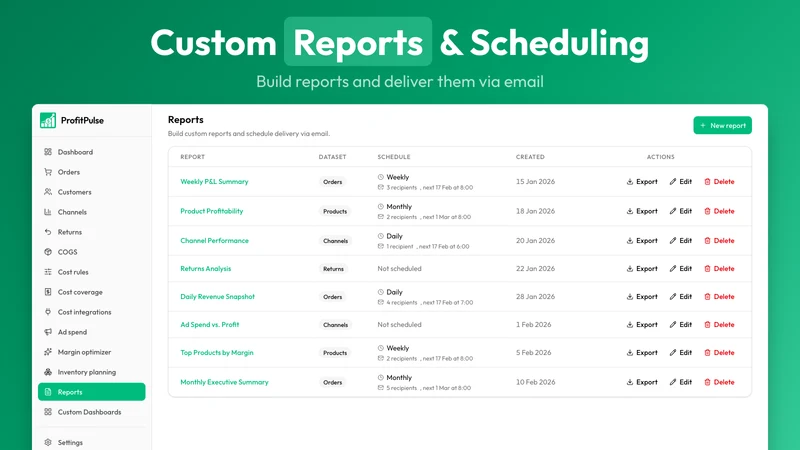The width and height of the screenshot is (800, 450).
Task: Open the Channel Performance report
Action: point(214,241)
